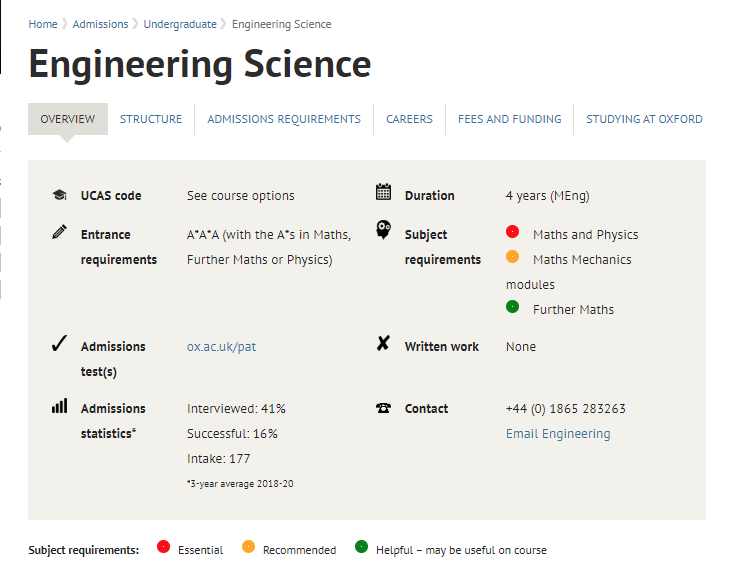Screen dimensions: 748x573
Task: Click the pencil icon next to Entrance requirements
Action: coord(60,231)
